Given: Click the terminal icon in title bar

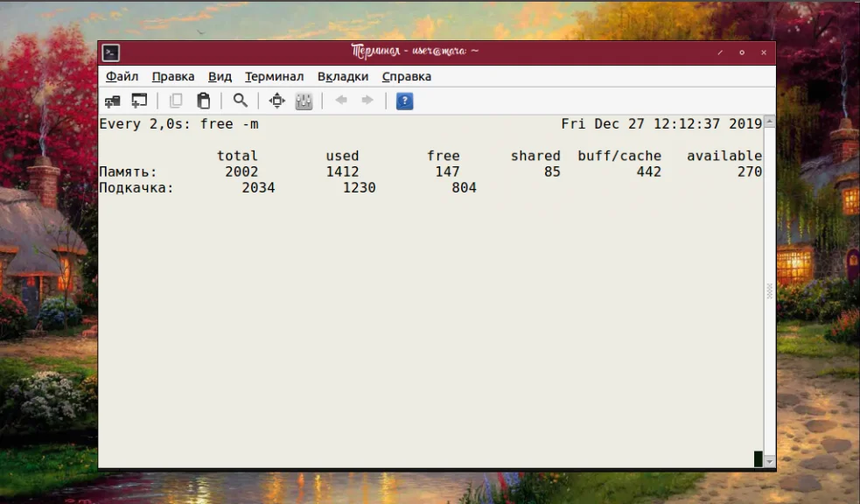Looking at the screenshot, I should 111,52.
